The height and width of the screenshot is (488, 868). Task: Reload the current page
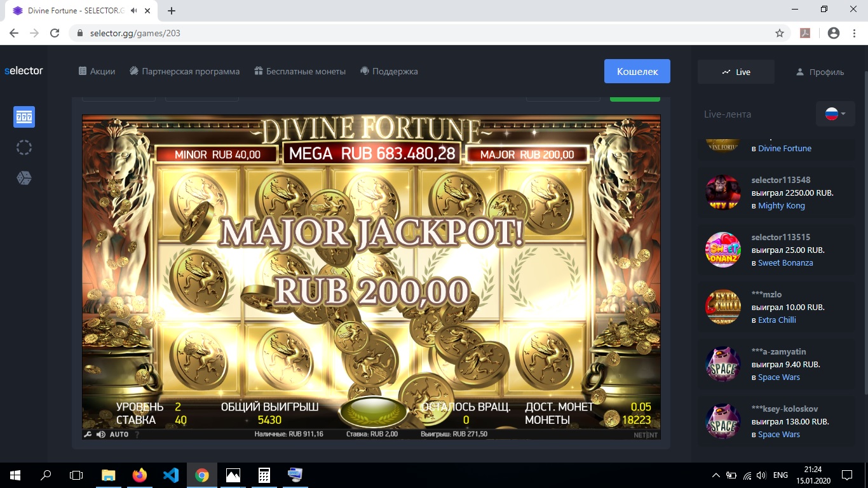[55, 33]
